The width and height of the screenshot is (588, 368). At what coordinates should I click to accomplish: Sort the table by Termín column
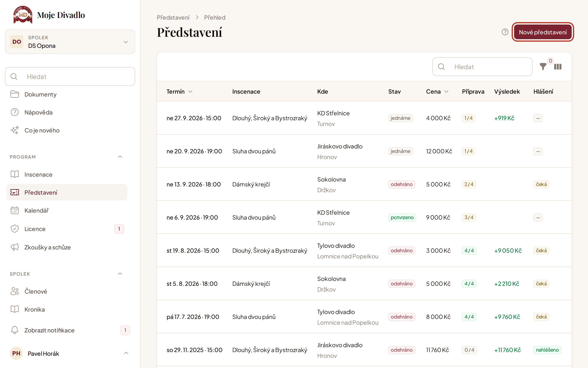coord(179,92)
